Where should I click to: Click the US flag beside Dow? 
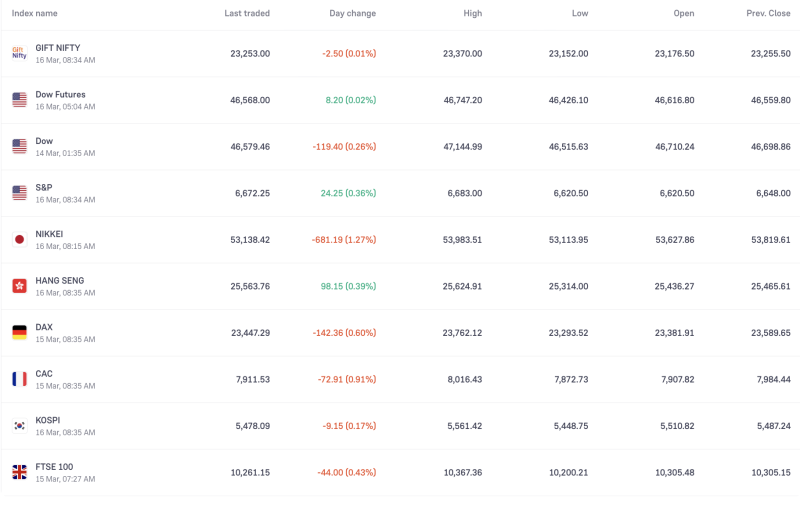pyautogui.click(x=19, y=146)
